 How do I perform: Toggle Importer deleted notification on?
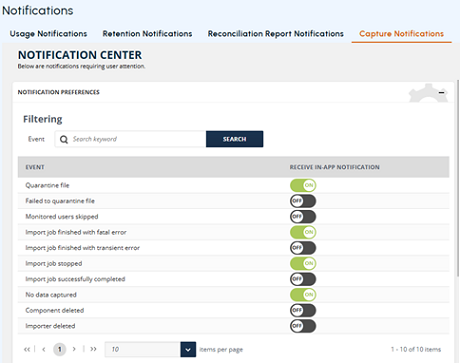pos(303,326)
